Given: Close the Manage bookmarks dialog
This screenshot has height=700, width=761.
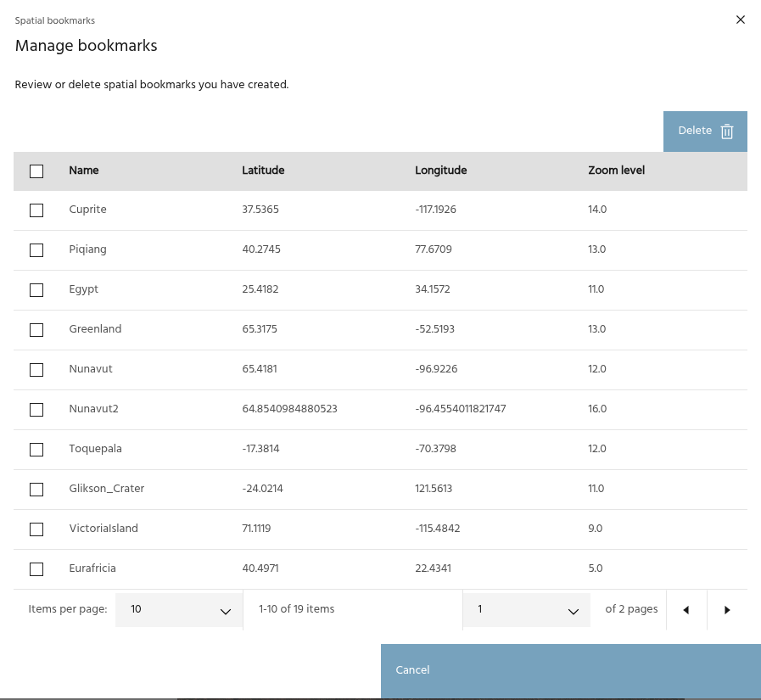Looking at the screenshot, I should click(x=741, y=20).
